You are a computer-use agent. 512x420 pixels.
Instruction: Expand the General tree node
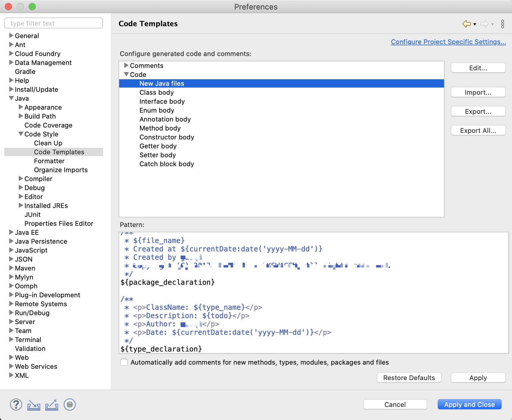point(11,35)
